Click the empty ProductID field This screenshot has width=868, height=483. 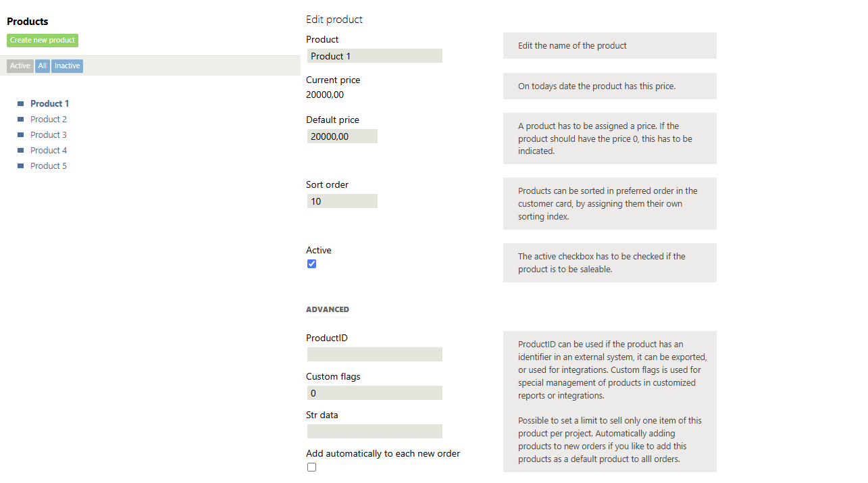tap(375, 355)
